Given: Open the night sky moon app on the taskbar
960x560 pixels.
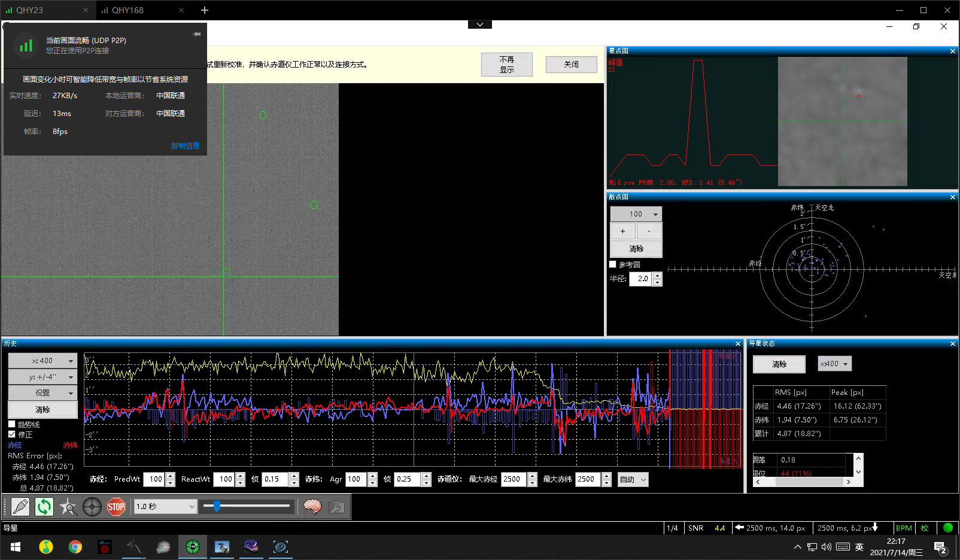Looking at the screenshot, I should (251, 547).
